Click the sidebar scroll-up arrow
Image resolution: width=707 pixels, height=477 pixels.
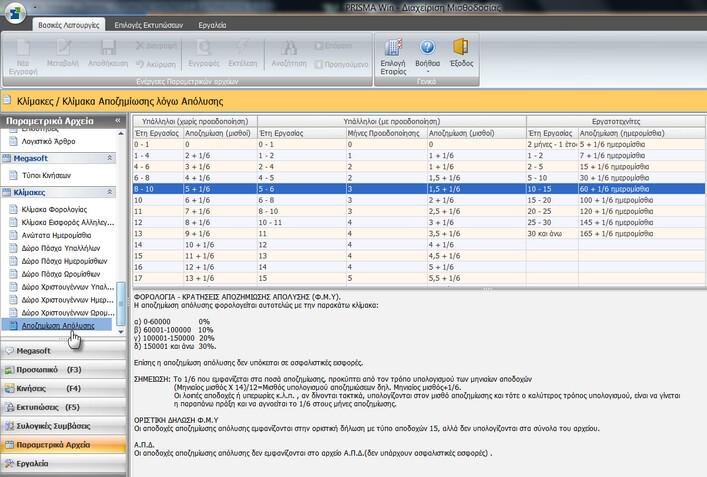(120, 134)
